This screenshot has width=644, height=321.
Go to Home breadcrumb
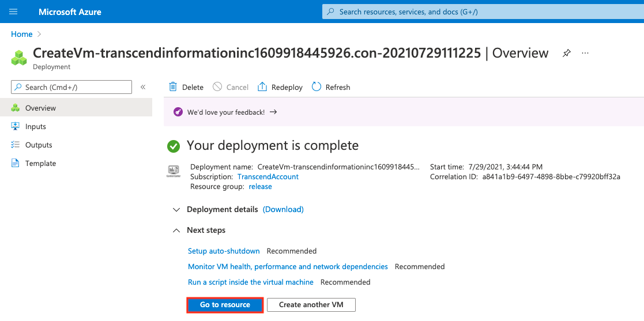tap(22, 34)
